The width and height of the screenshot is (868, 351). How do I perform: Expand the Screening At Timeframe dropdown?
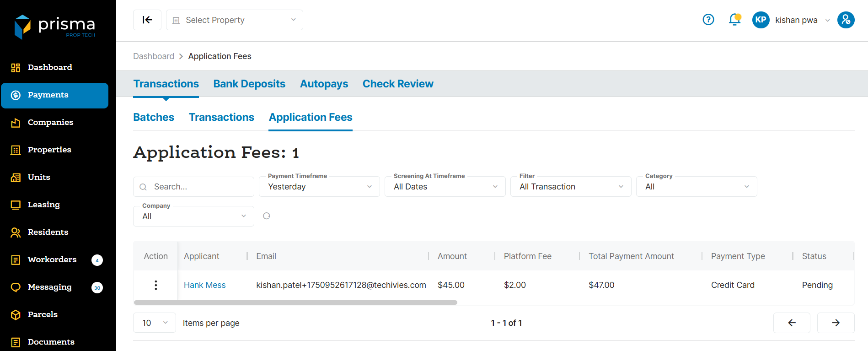[x=445, y=187]
